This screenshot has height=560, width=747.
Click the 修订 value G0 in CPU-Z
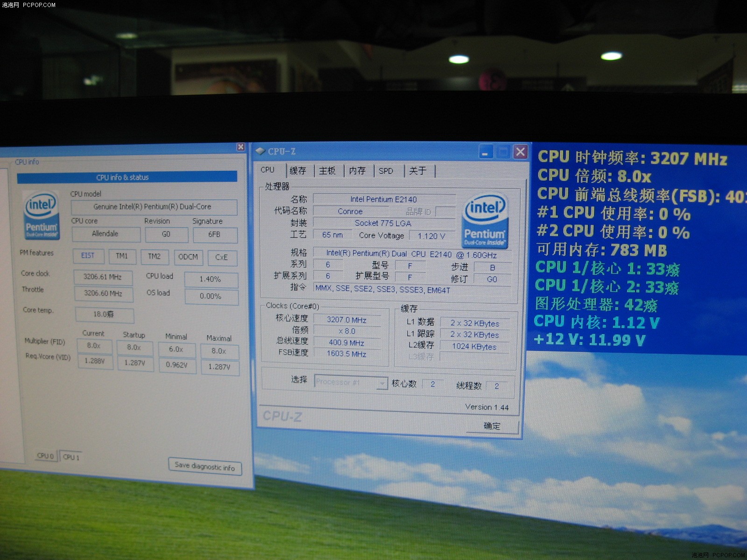493,279
